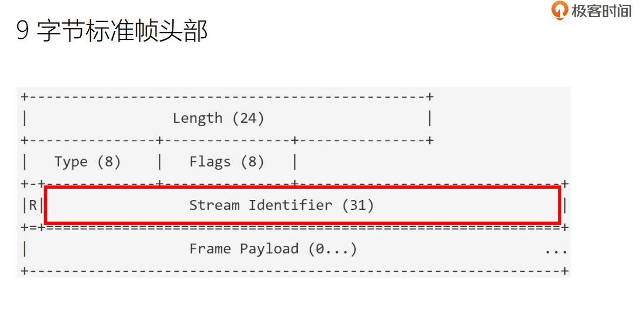
Task: Click the digit 9 in the title
Action: click(x=23, y=32)
